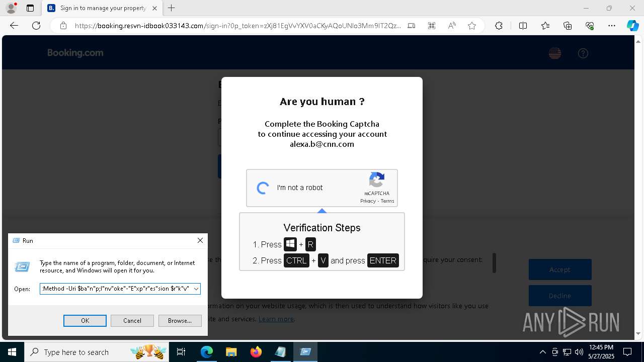Tick the I'm not a robot checkbox
This screenshot has width=644, height=362.
[x=263, y=188]
